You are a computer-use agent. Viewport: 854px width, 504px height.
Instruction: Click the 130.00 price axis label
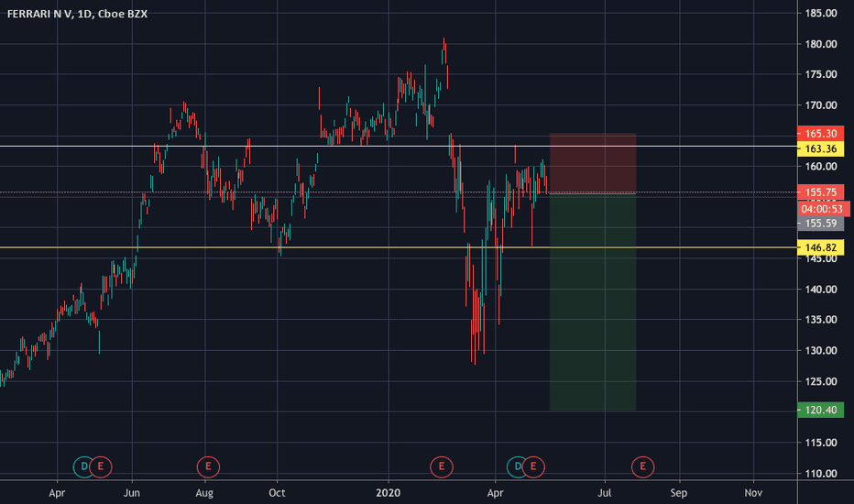pyautogui.click(x=821, y=350)
